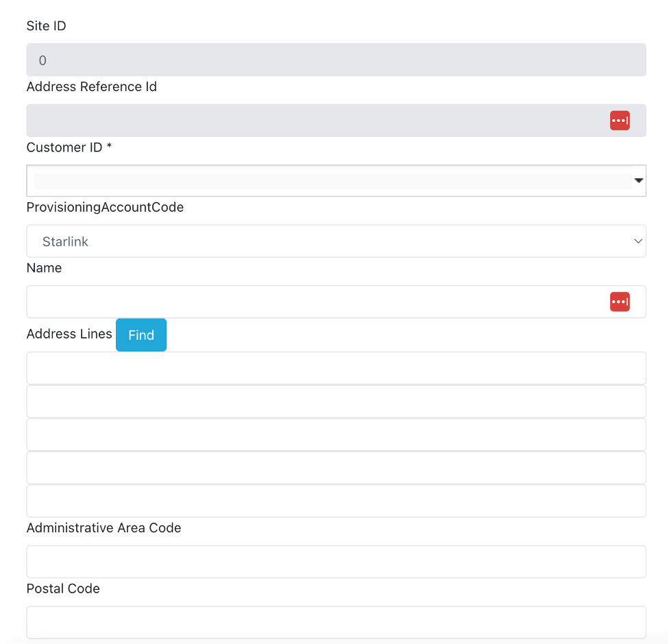The image size is (669, 644).
Task: Focus the Administrative Area Code field
Action: tap(336, 562)
